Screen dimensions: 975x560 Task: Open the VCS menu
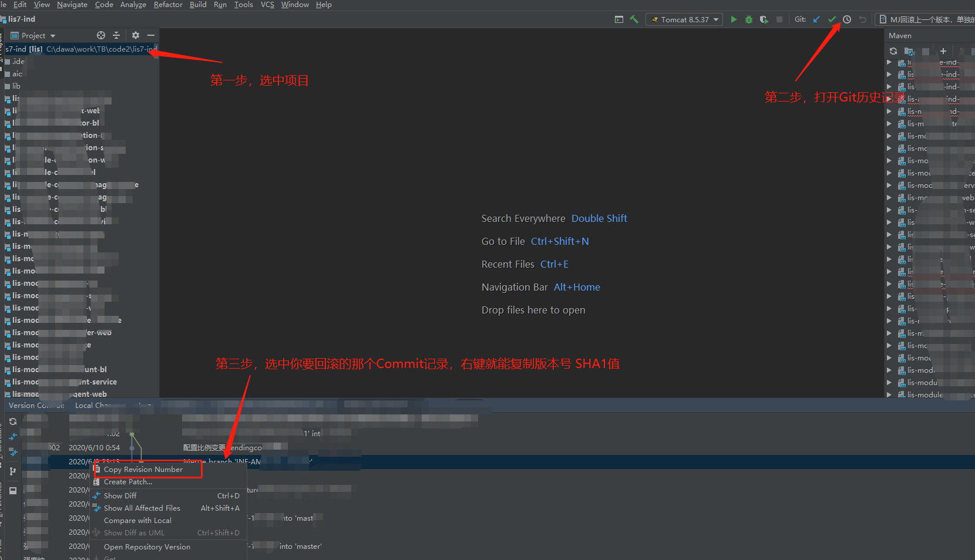tap(267, 5)
